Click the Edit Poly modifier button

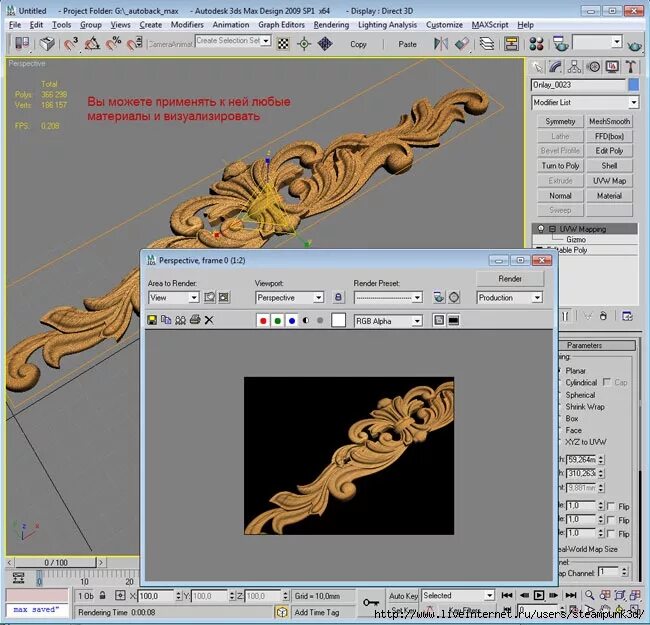pyautogui.click(x=609, y=151)
